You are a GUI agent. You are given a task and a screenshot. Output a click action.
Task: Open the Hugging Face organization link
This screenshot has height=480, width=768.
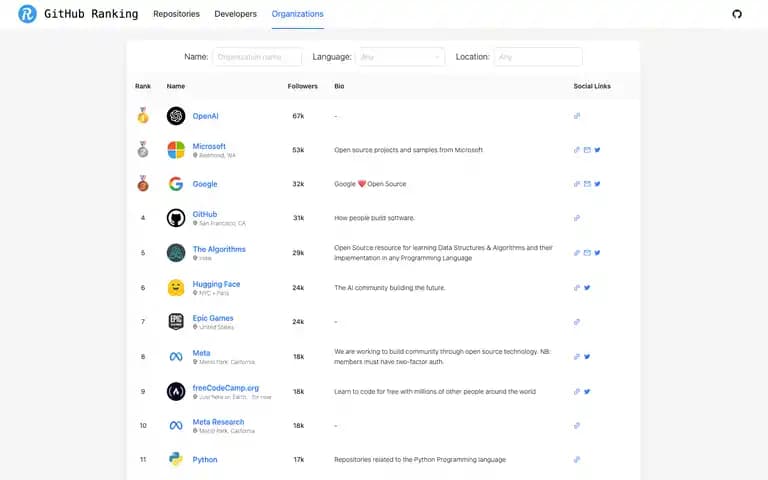(x=216, y=284)
